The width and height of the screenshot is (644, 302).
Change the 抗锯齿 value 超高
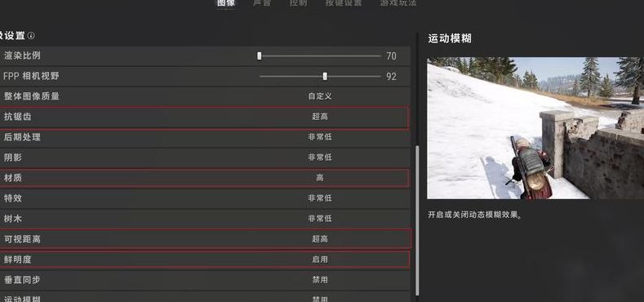pyautogui.click(x=319, y=117)
